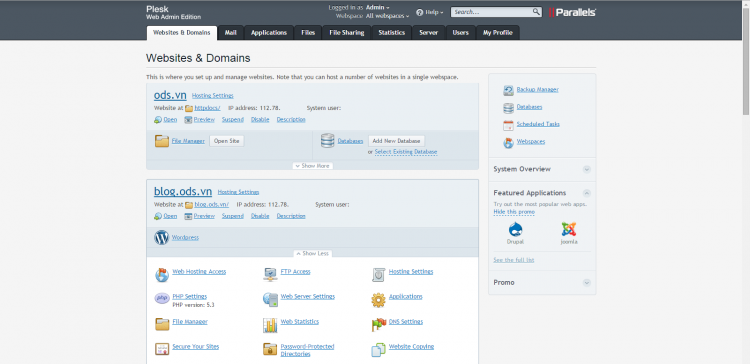The image size is (750, 364).
Task: Open the My Profile tab
Action: coord(497,33)
